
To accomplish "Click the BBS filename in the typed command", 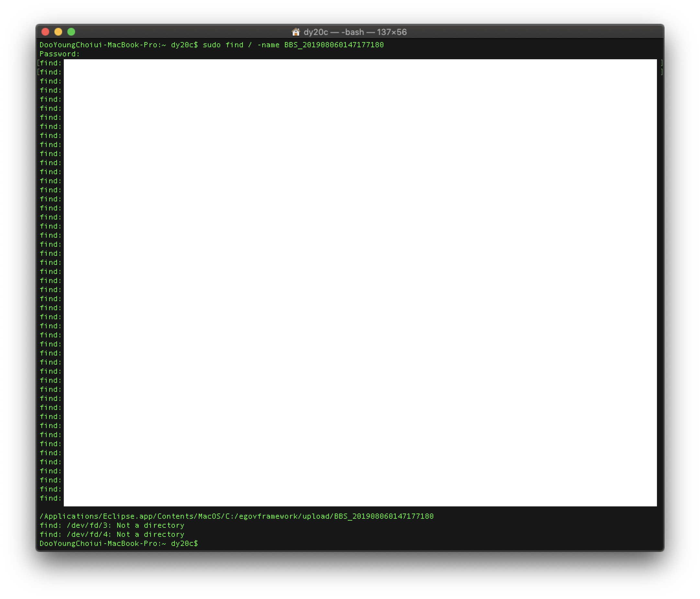I will click(334, 45).
